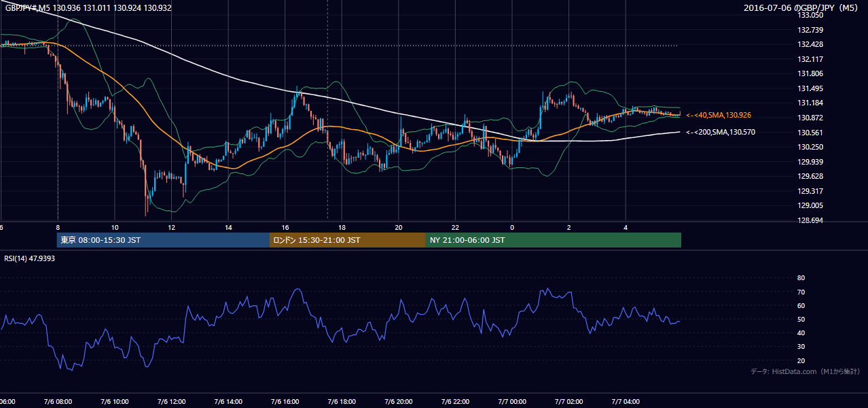Viewport: 868px width, 408px height.
Task: Click the 東京 08:00-15:30 JST session bar
Action: tap(163, 240)
